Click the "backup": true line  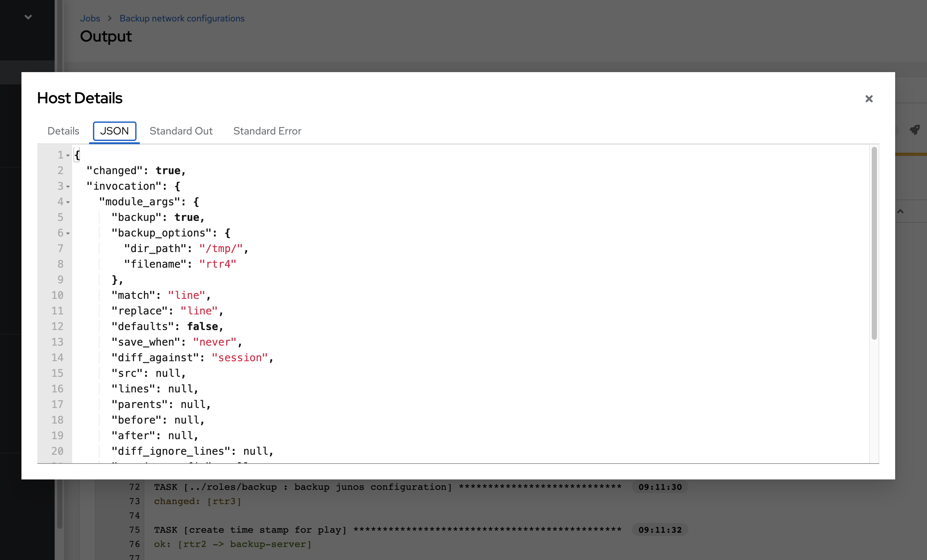(x=158, y=217)
